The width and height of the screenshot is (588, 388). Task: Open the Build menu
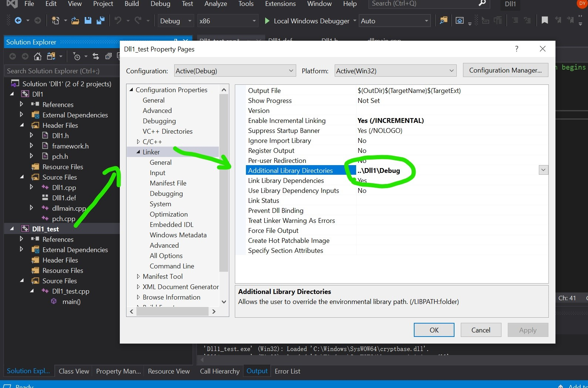132,4
